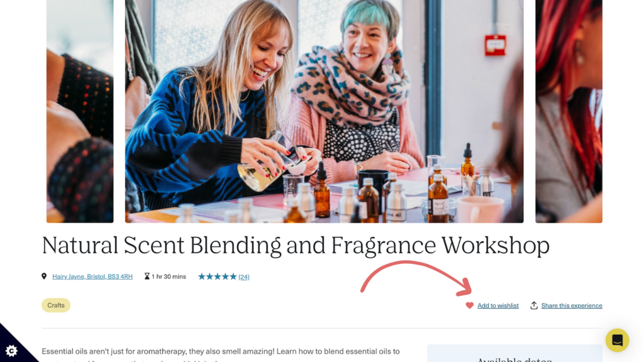
Task: Click the essential oils description paragraph
Action: click(x=221, y=354)
